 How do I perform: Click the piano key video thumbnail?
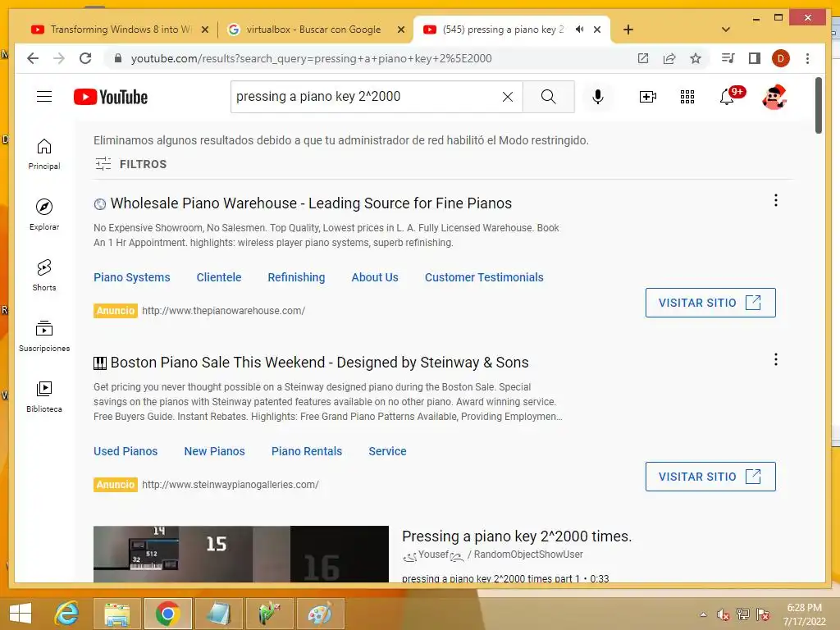click(240, 554)
